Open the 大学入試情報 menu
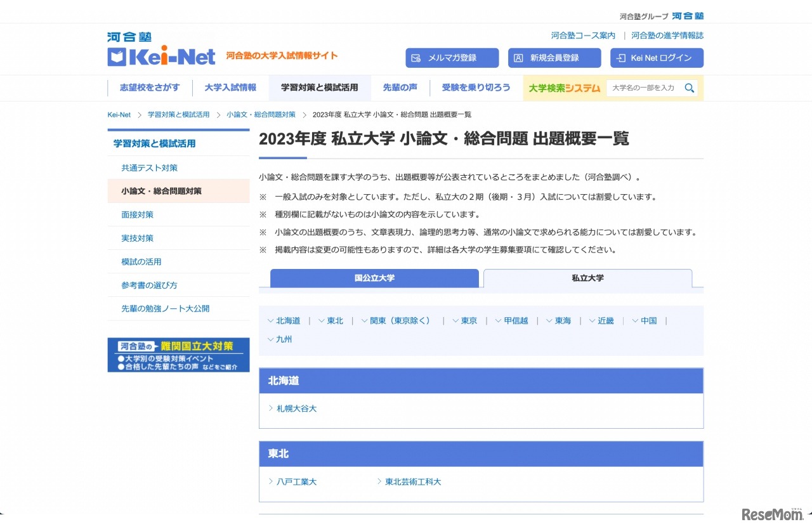The image size is (812, 529). (x=230, y=88)
